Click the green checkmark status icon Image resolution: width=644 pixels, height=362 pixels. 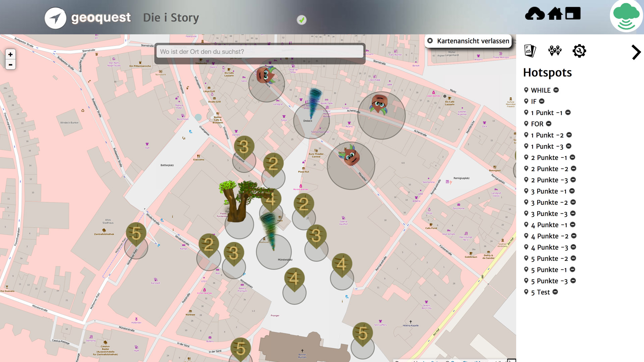[x=302, y=20]
